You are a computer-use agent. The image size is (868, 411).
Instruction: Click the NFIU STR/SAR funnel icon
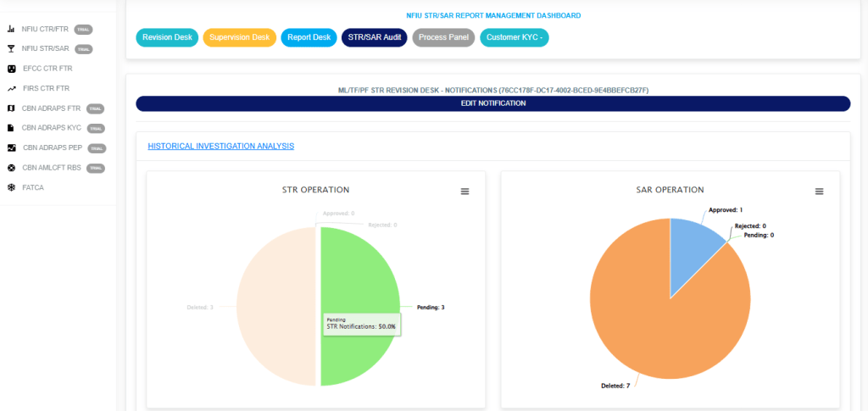click(x=11, y=48)
